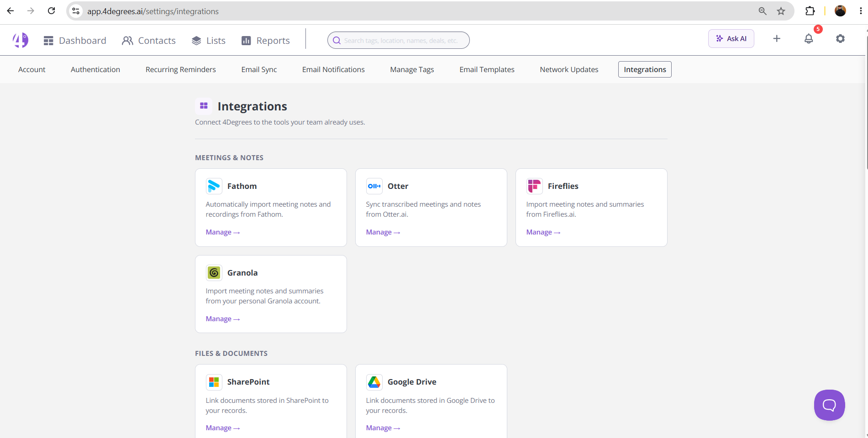
Task: Open the Chrome profile avatar
Action: [x=840, y=11]
